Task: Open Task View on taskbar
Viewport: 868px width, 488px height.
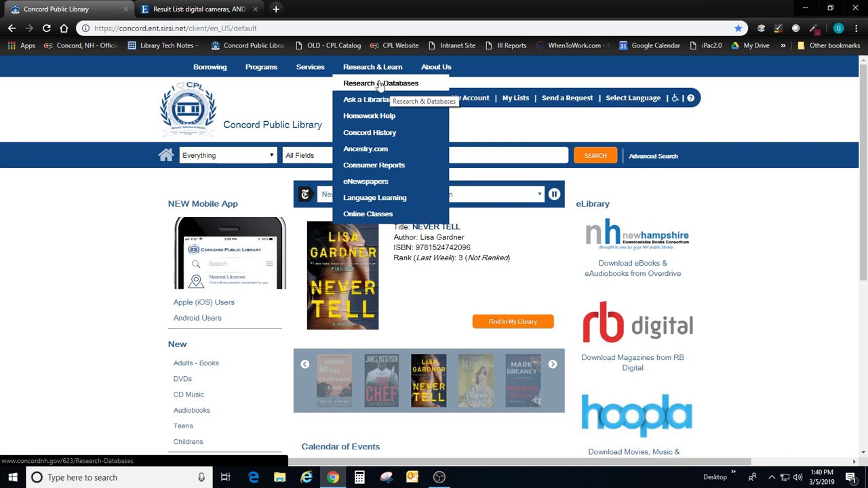Action: click(x=225, y=477)
